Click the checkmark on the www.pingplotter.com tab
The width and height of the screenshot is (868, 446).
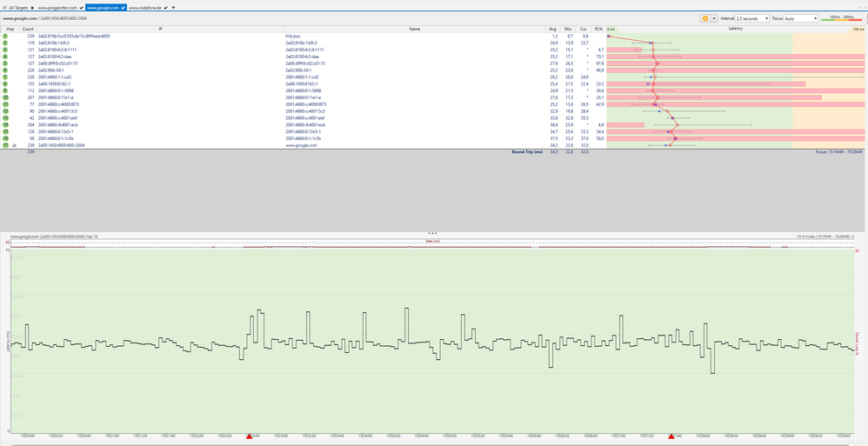point(82,8)
